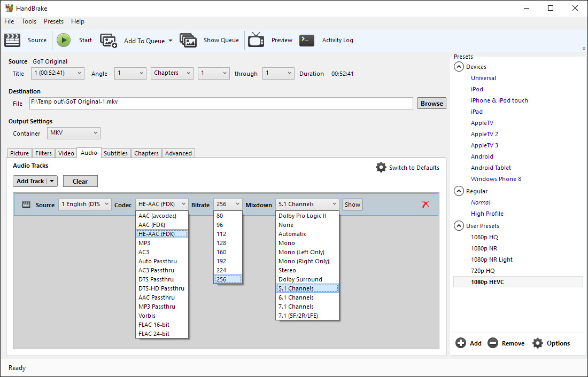Click the Add To Queue icon
The image size is (588, 377).
click(109, 41)
